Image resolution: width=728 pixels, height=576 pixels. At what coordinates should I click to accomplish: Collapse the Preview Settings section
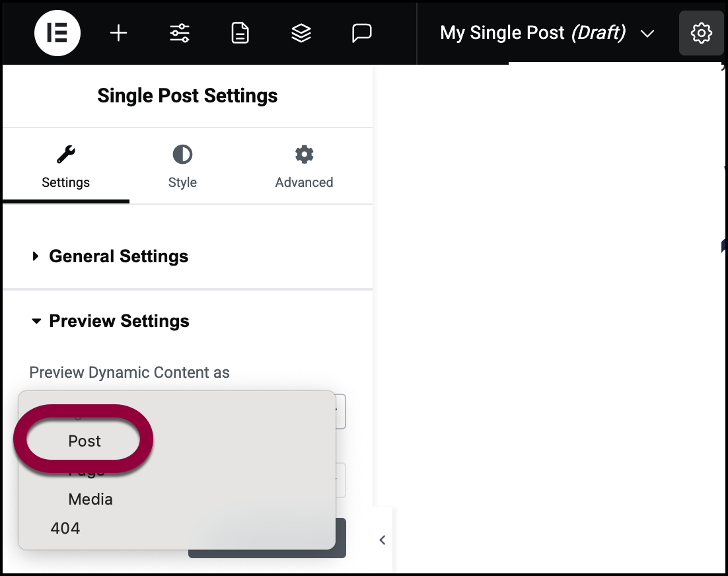point(119,321)
